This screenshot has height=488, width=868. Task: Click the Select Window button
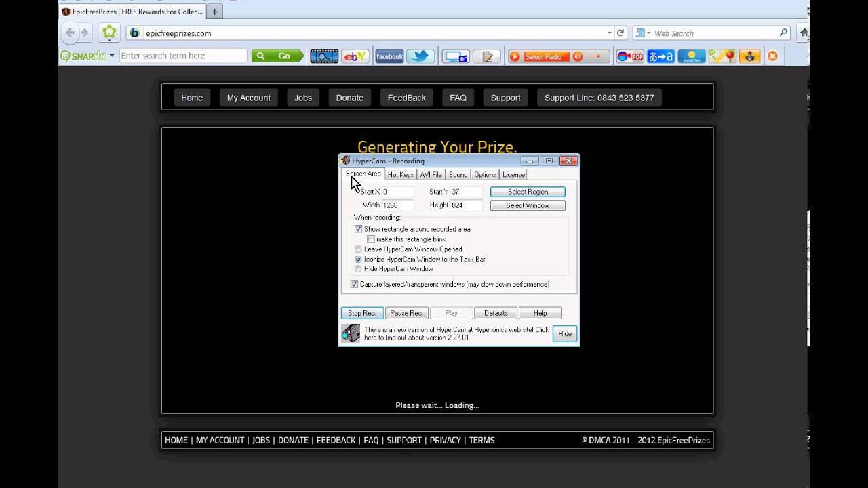pos(528,205)
